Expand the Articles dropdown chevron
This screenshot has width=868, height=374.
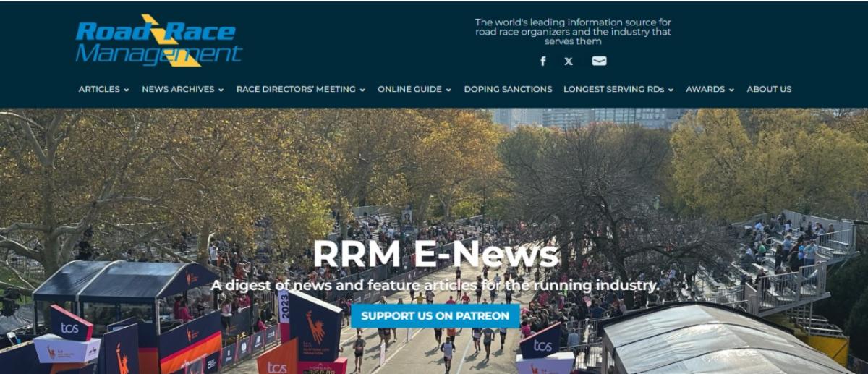click(x=127, y=90)
